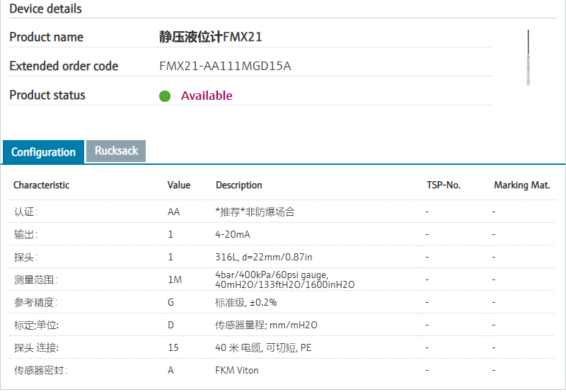This screenshot has width=566, height=392.
Task: Click the Marking Mat. column header
Action: click(521, 185)
